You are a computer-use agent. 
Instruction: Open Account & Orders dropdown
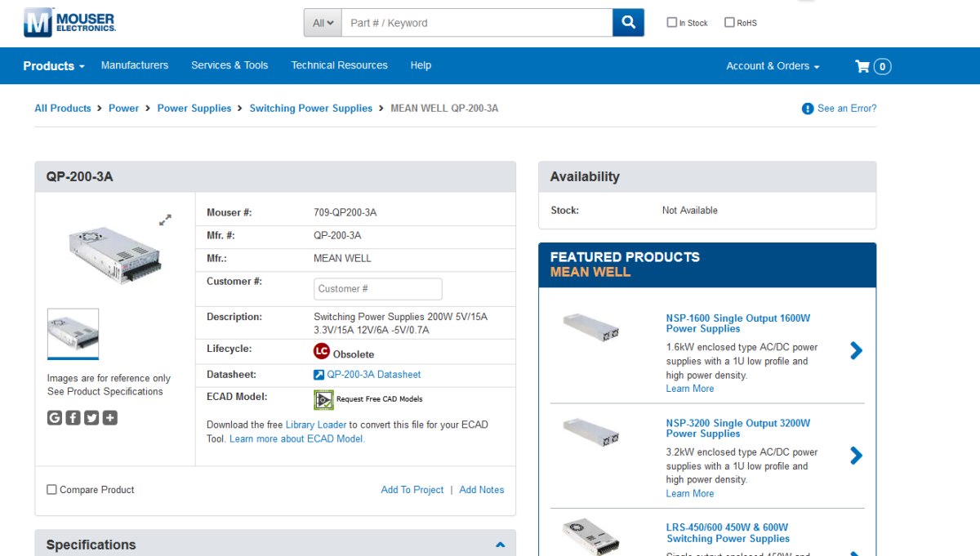point(773,66)
